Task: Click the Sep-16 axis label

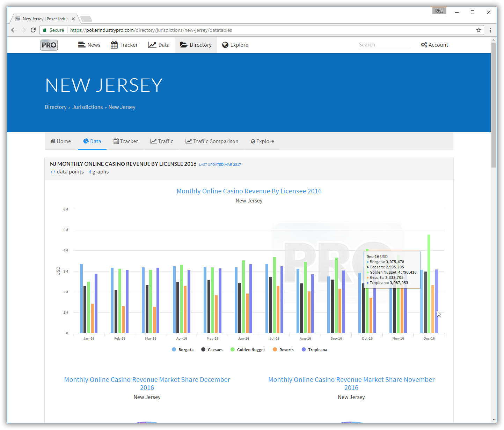Action: [336, 339]
